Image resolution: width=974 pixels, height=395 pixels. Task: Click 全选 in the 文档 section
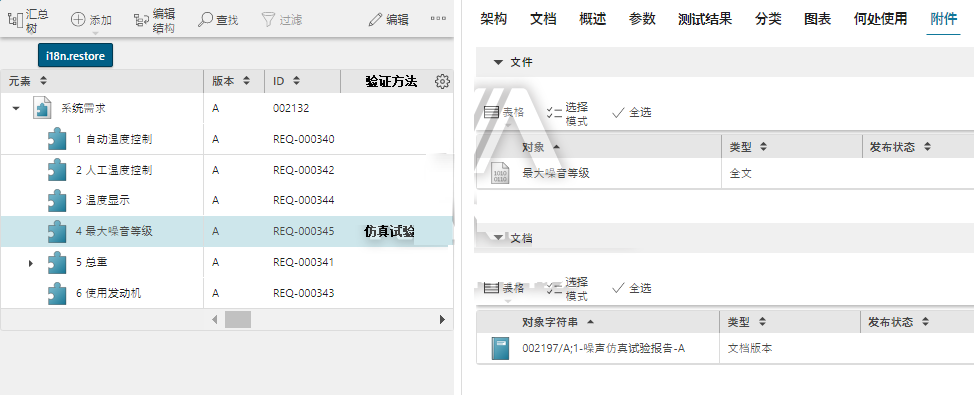[632, 288]
